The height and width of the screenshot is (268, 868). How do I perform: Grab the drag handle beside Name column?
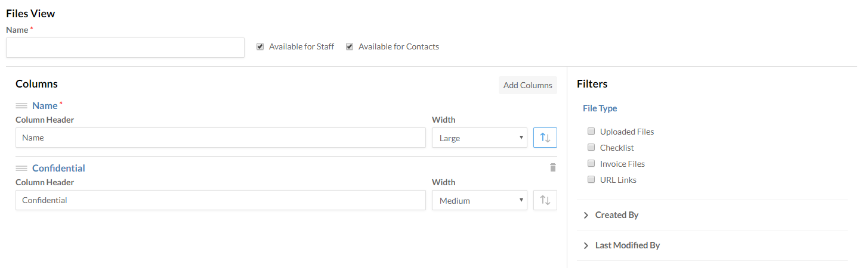(x=21, y=106)
